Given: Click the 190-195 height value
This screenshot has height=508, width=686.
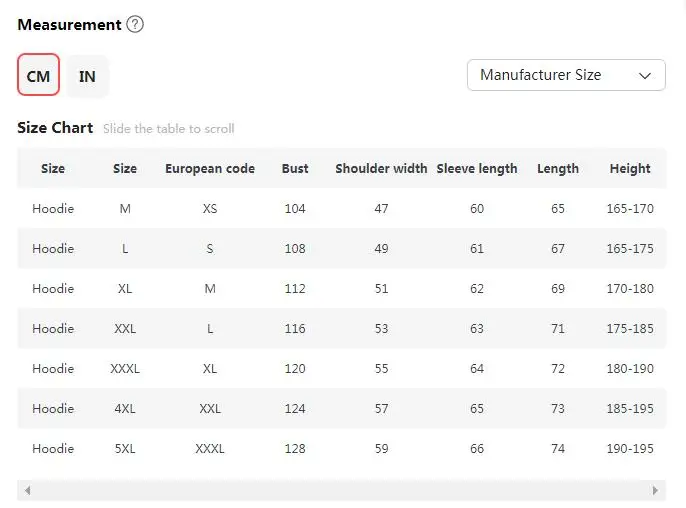Looking at the screenshot, I should click(x=630, y=449).
